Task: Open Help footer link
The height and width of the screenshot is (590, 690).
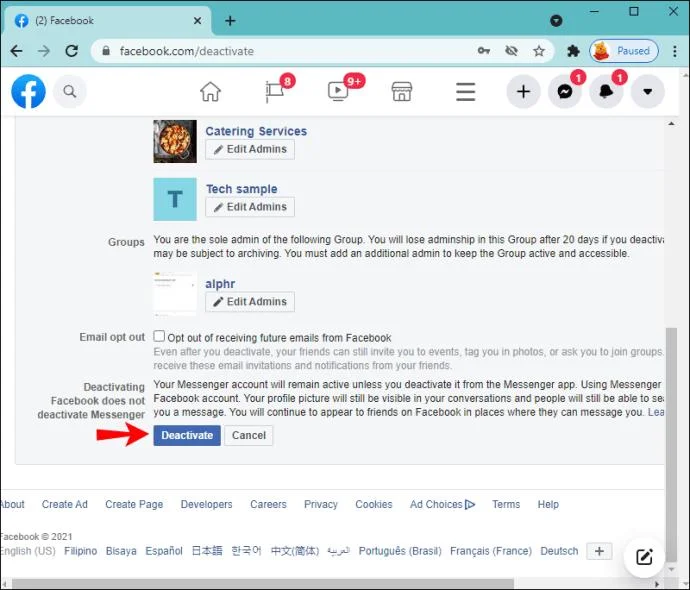Action: (x=548, y=504)
